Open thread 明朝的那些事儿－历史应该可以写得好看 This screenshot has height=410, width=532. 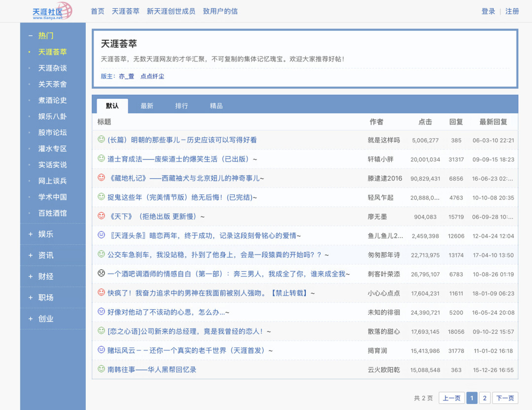(182, 140)
